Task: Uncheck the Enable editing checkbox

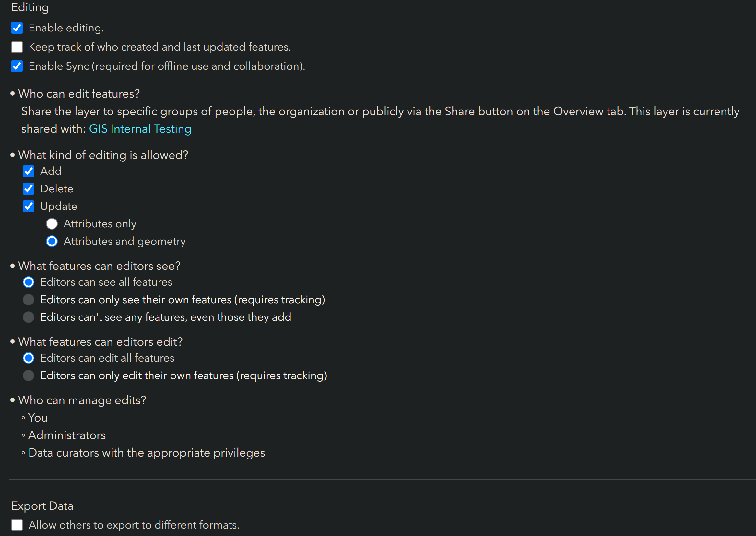Action: (17, 28)
